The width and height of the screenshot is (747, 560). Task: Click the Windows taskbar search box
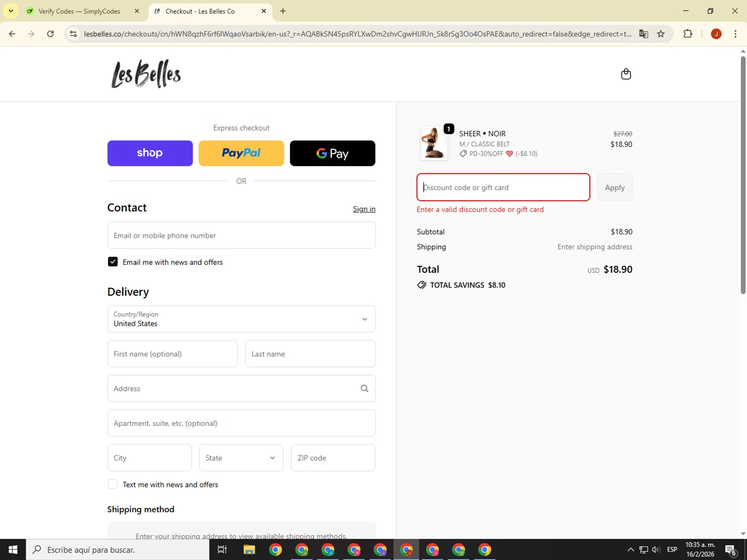pyautogui.click(x=118, y=550)
